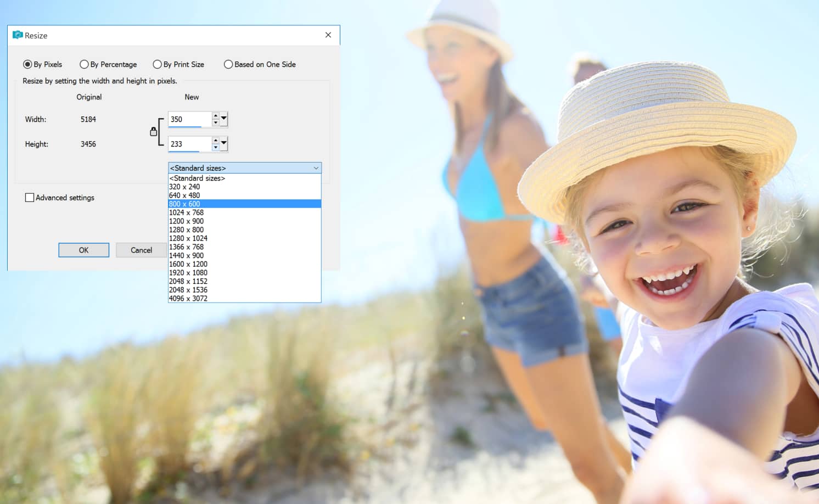Click the original height value 3456
This screenshot has height=504, width=819.
(88, 144)
